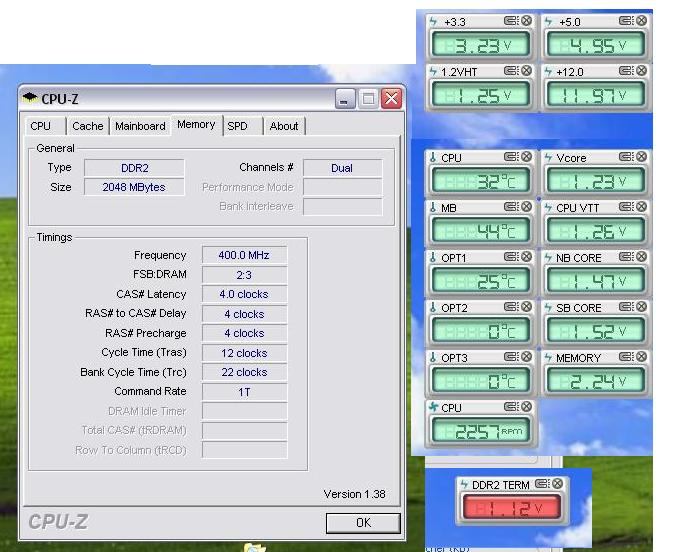Open settings icon on the OPT2 widget
The width and height of the screenshot is (679, 552).
pyautogui.click(x=511, y=307)
